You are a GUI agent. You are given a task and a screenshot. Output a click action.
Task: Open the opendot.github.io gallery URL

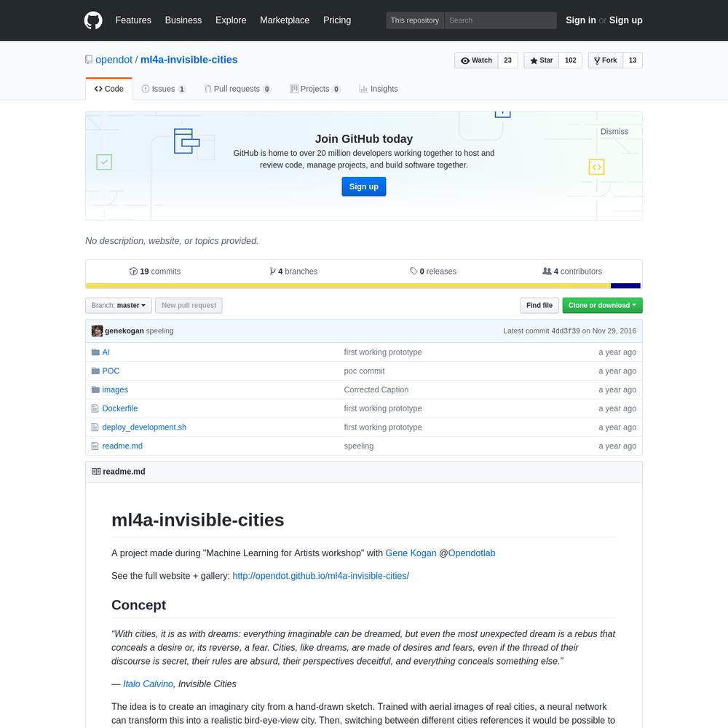[321, 576]
